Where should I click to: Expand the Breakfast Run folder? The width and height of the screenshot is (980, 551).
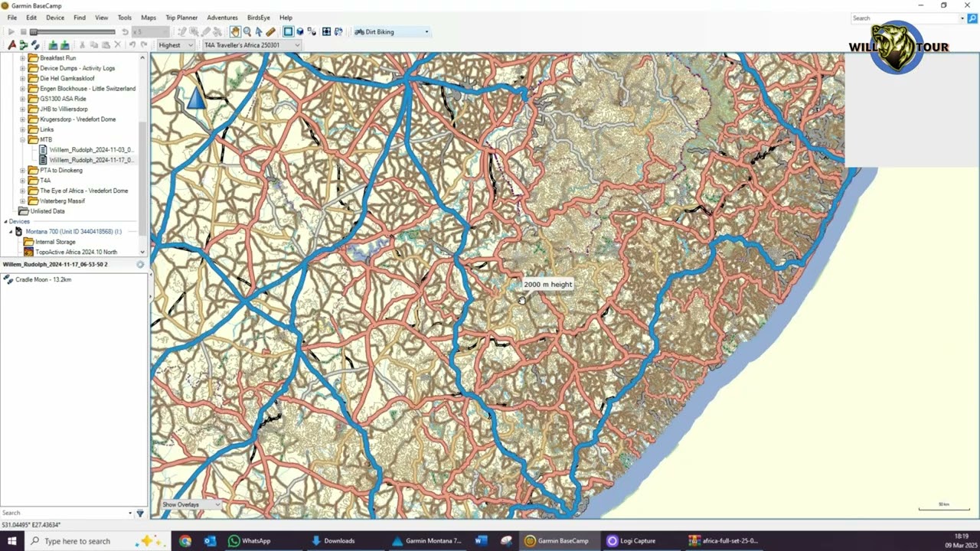(23, 58)
